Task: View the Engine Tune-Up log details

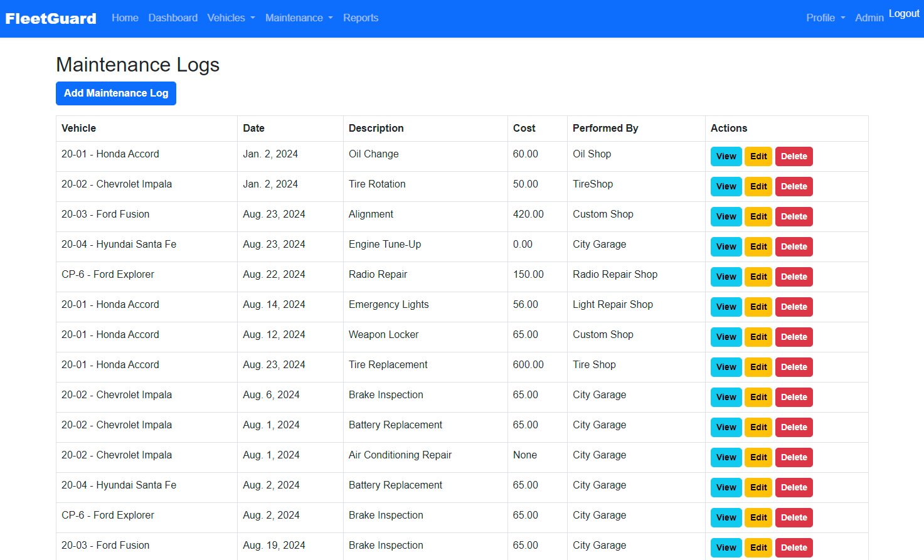Action: click(x=726, y=247)
